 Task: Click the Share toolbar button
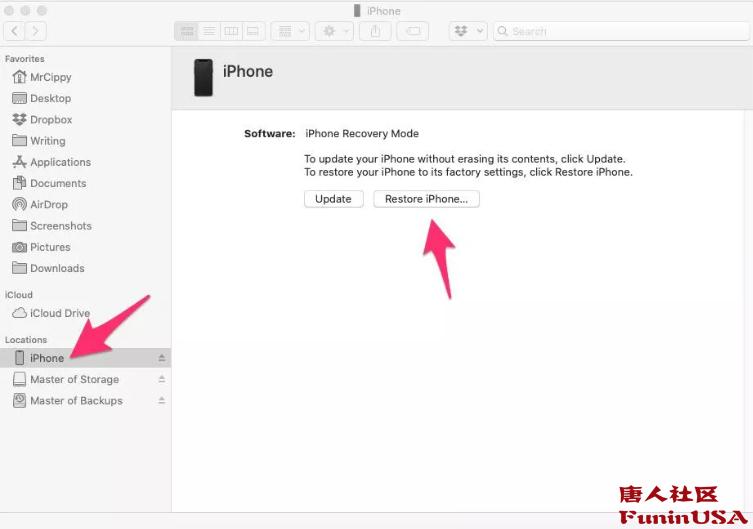pos(375,31)
